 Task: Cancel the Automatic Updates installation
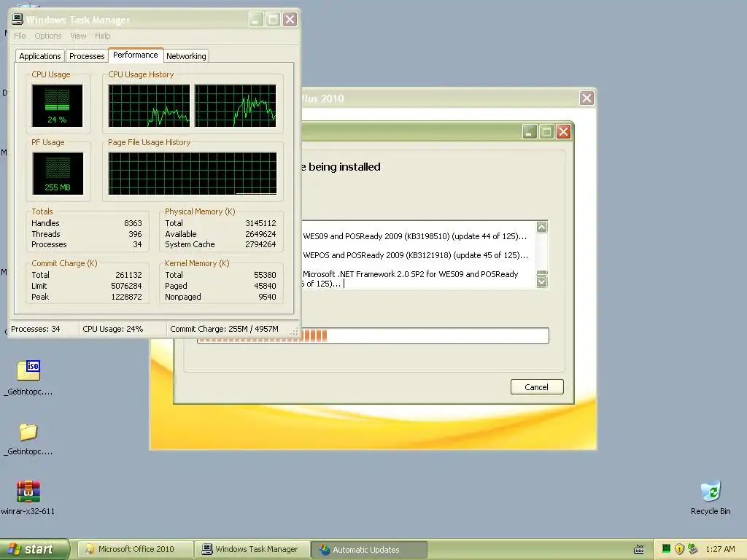[x=537, y=387]
